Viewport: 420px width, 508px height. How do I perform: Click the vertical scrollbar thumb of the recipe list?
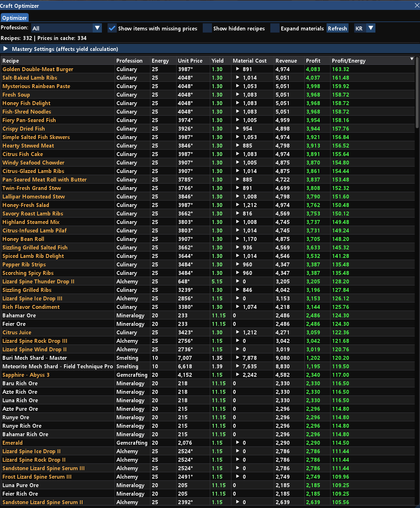point(417,92)
